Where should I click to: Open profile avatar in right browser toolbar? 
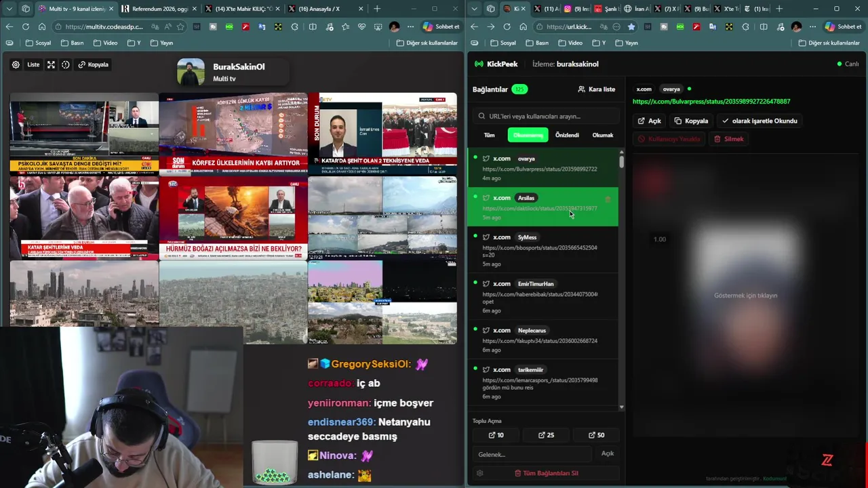tap(796, 27)
